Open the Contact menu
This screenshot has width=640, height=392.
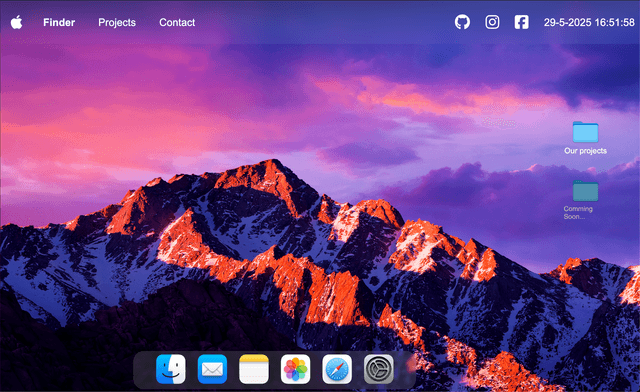pyautogui.click(x=177, y=22)
